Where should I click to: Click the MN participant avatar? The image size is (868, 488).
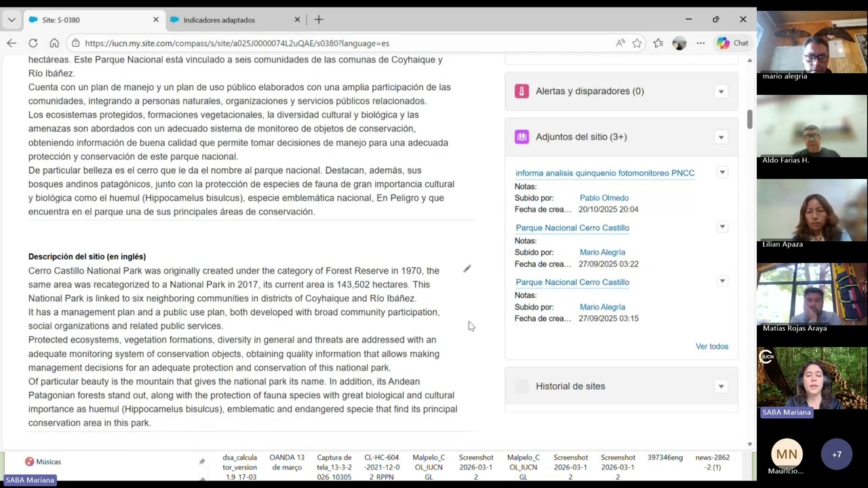point(787,454)
